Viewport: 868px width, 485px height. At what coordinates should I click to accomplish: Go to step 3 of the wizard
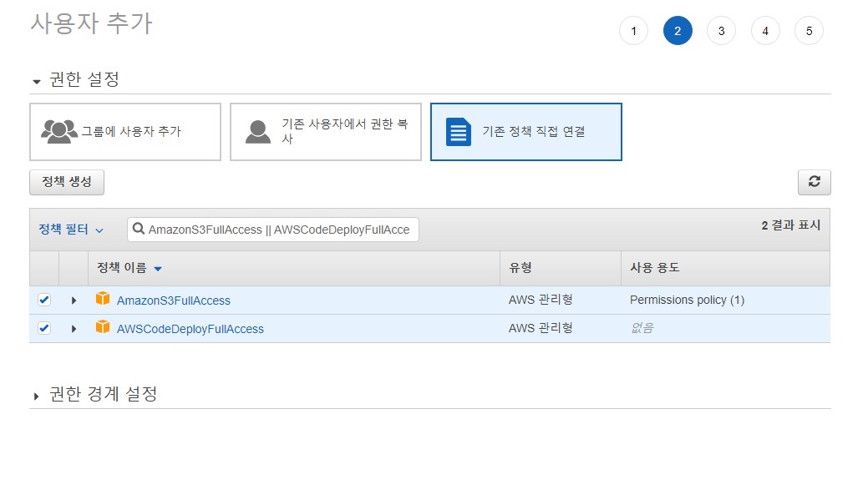click(721, 32)
